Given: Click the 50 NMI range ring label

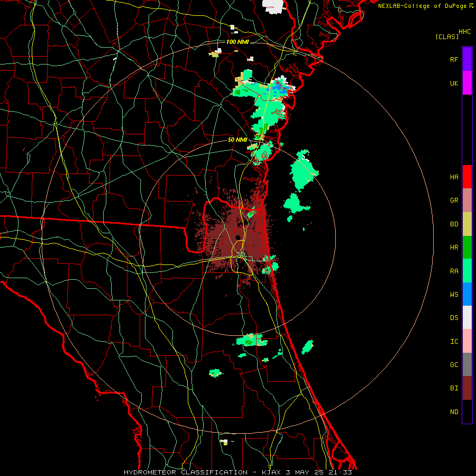Looking at the screenshot, I should [237, 140].
